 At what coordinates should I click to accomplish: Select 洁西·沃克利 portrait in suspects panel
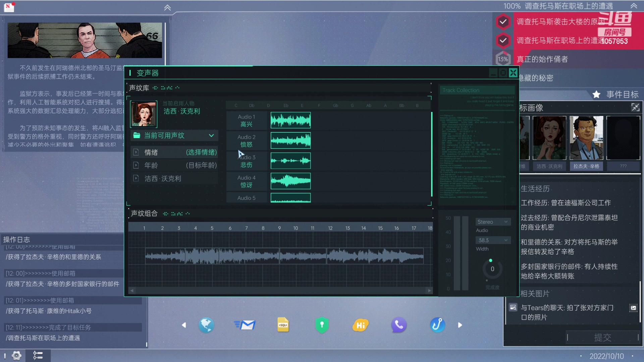point(549,138)
